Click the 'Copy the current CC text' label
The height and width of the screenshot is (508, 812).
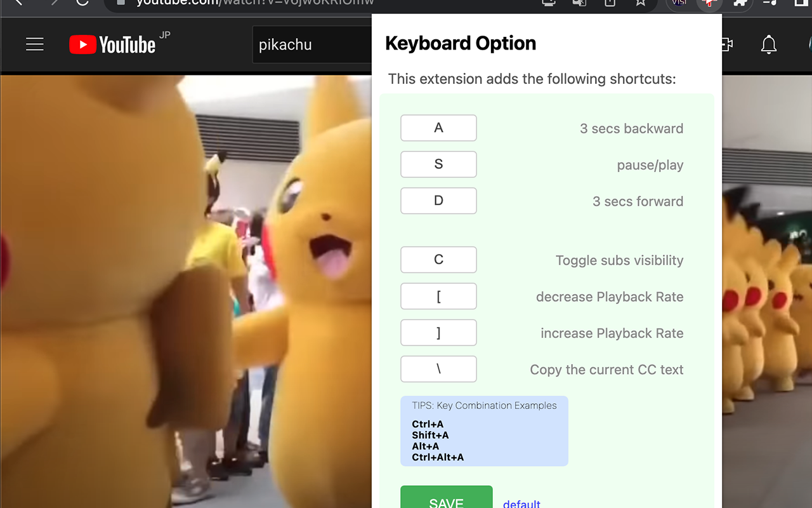coord(607,370)
